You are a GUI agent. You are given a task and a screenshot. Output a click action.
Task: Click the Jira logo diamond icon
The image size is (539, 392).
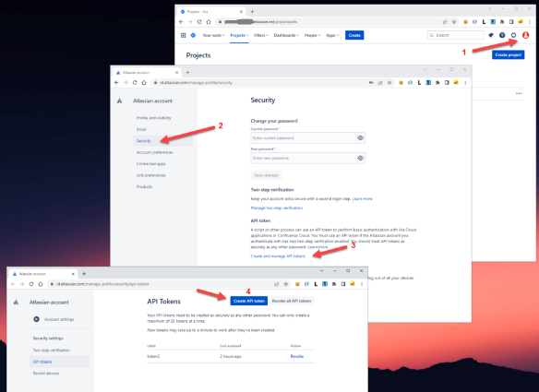pyautogui.click(x=193, y=35)
